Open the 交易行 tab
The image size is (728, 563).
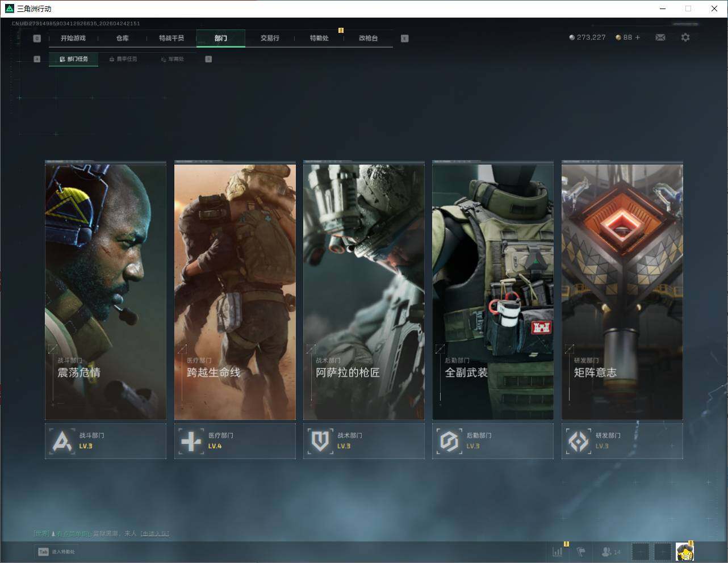(x=270, y=38)
